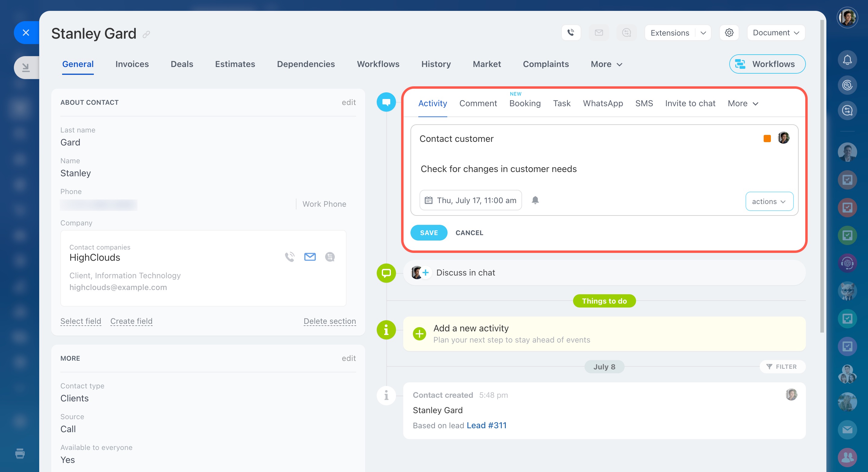
Task: Click the notifications bell in right sidebar
Action: pyautogui.click(x=847, y=60)
